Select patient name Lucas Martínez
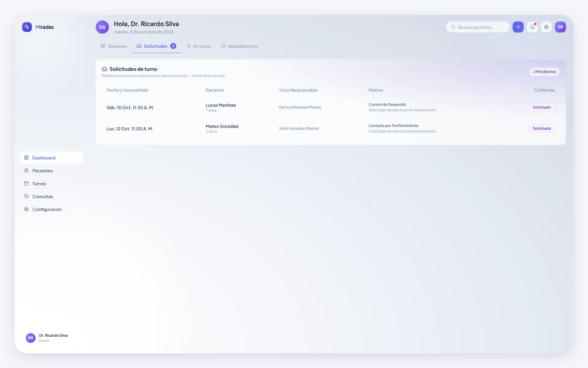The width and height of the screenshot is (588, 368). (221, 105)
